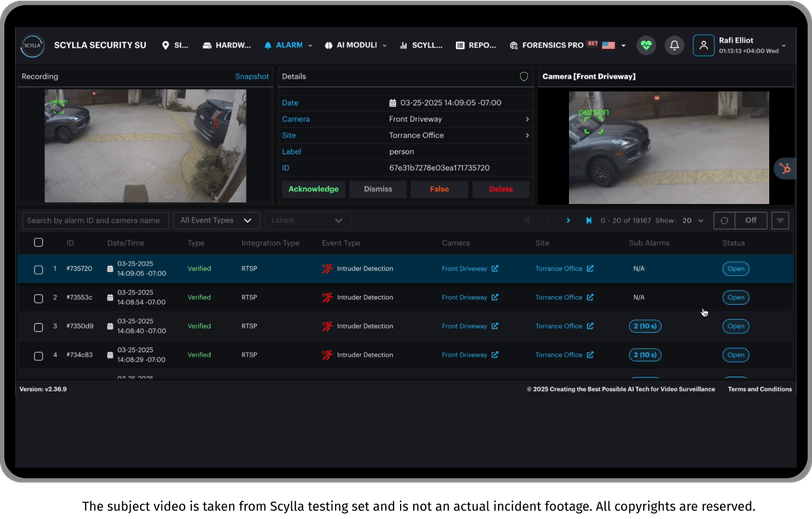Screen dimensions: 812x519
Task: Open the Sites nav item
Action: tap(175, 46)
